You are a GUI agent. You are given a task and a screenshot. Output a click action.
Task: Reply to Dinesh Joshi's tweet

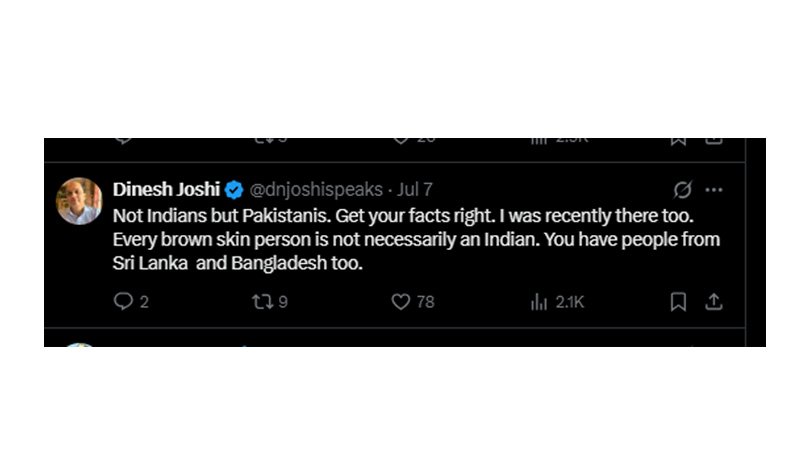click(123, 301)
